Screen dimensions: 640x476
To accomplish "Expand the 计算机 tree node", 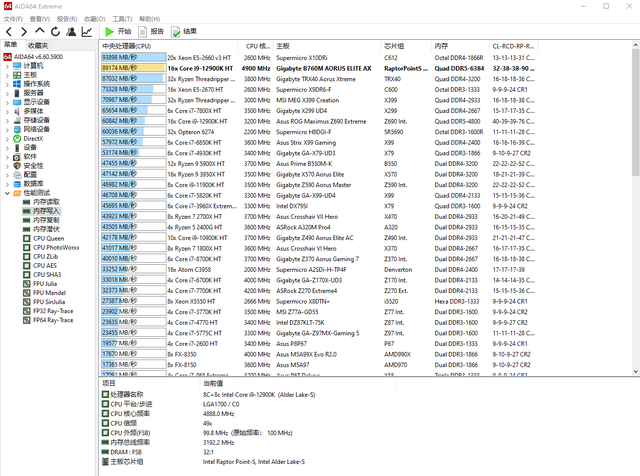I will click(7, 66).
